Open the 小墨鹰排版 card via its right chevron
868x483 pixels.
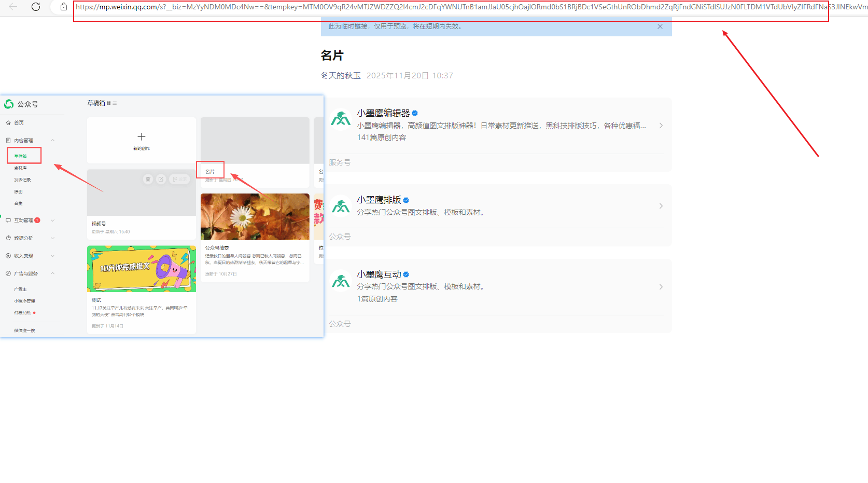pos(661,206)
